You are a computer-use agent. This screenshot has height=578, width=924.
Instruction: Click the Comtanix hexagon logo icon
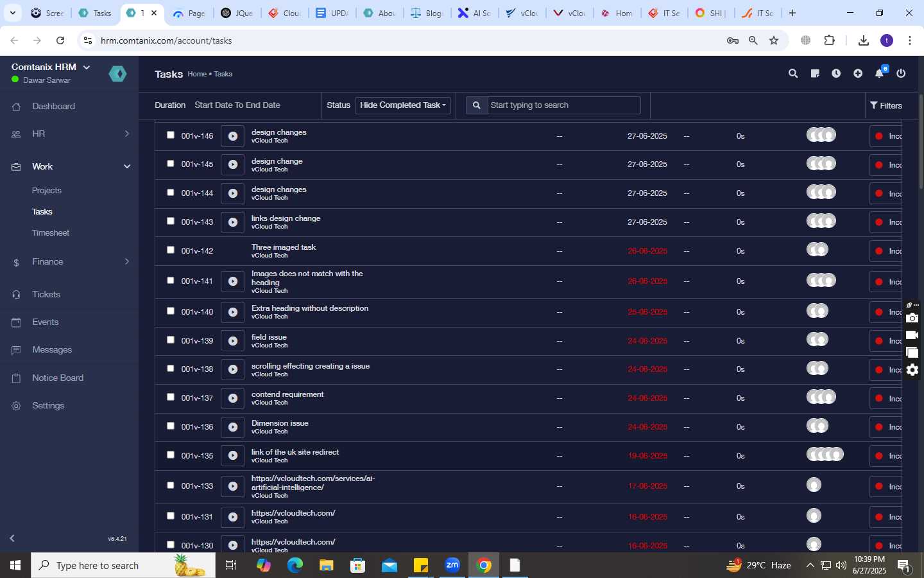click(x=117, y=74)
